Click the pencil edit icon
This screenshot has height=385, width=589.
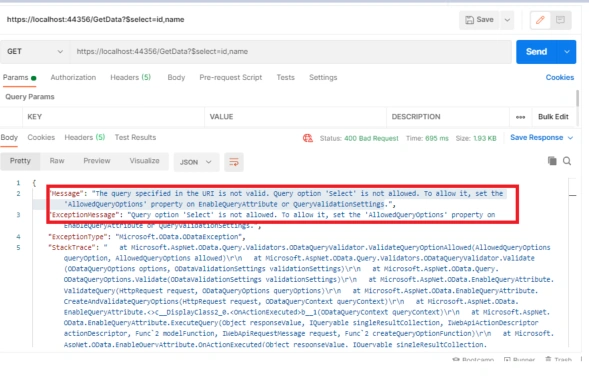[540, 20]
